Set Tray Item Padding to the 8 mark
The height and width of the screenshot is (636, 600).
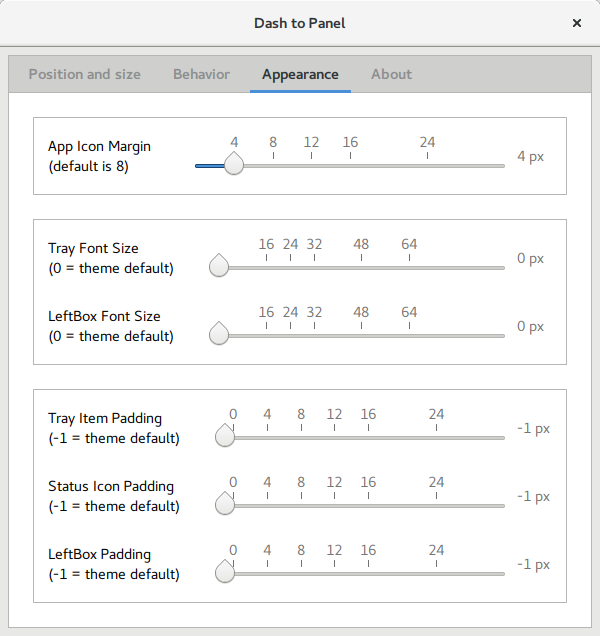pyautogui.click(x=300, y=437)
